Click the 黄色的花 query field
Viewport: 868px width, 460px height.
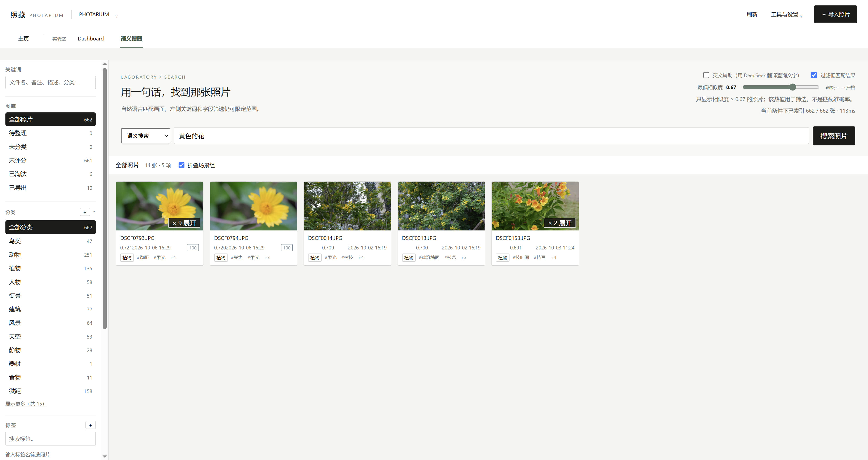click(491, 135)
